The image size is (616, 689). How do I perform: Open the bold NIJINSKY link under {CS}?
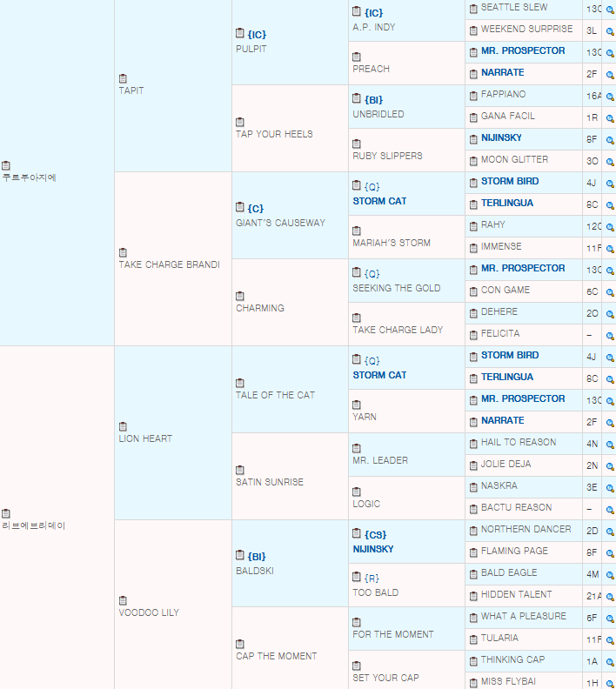point(373,549)
